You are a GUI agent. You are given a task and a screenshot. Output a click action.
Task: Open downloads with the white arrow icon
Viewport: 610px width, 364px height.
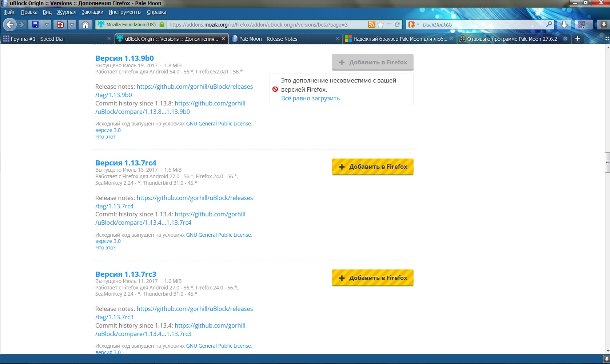click(x=564, y=24)
